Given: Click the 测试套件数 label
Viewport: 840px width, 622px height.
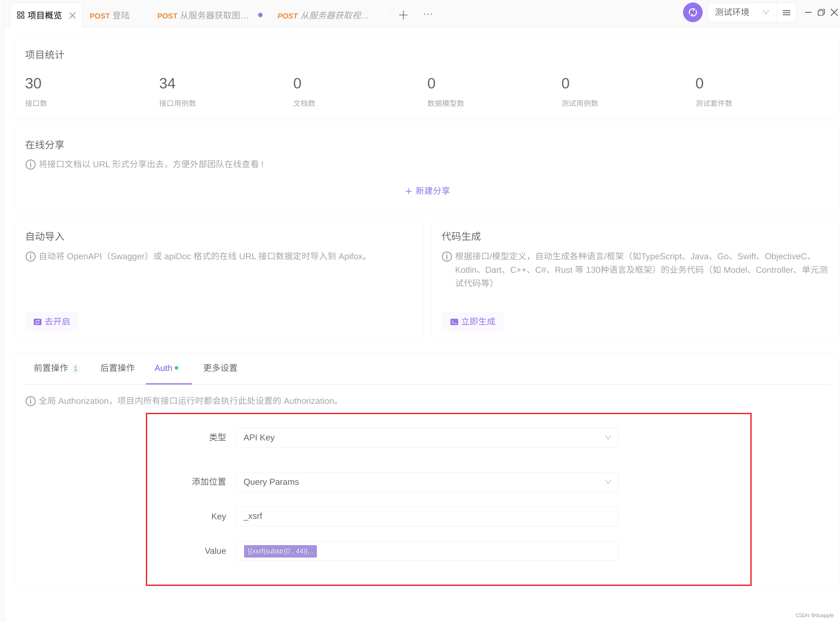Looking at the screenshot, I should 714,103.
